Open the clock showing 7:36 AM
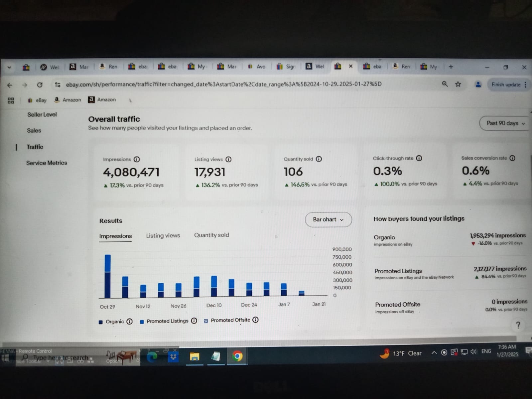This screenshot has width=532, height=399. coord(507,351)
